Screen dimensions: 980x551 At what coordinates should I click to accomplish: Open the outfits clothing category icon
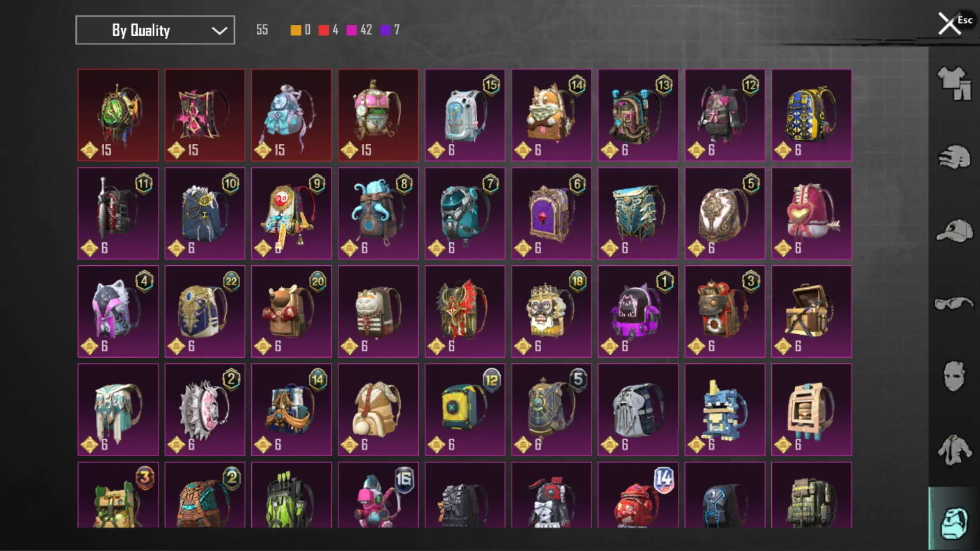(x=954, y=83)
